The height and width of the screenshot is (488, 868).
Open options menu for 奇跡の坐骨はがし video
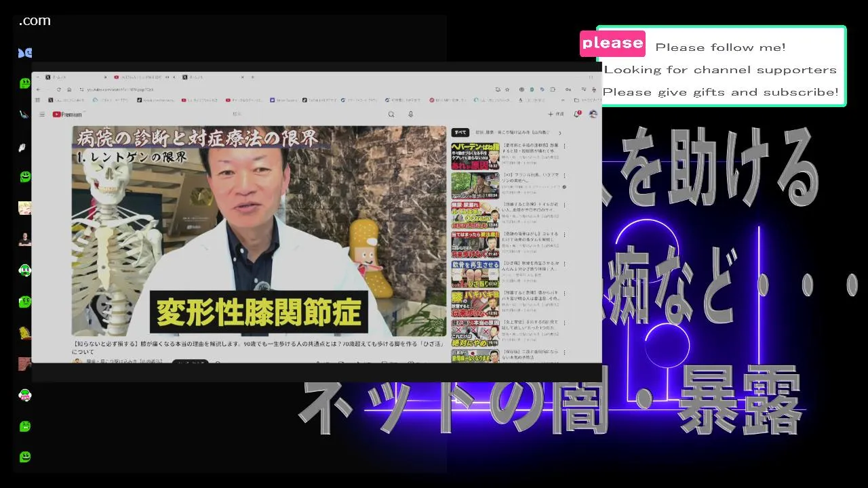pos(564,235)
